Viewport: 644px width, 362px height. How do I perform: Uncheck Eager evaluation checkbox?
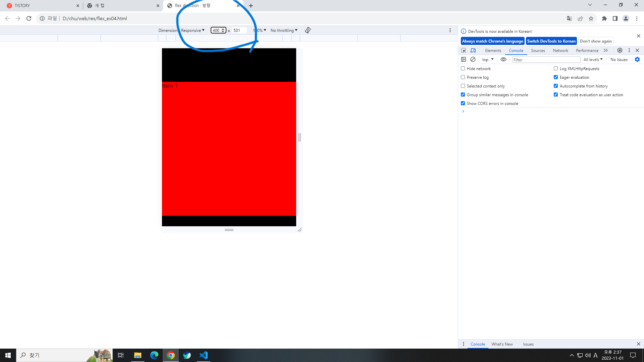[556, 77]
